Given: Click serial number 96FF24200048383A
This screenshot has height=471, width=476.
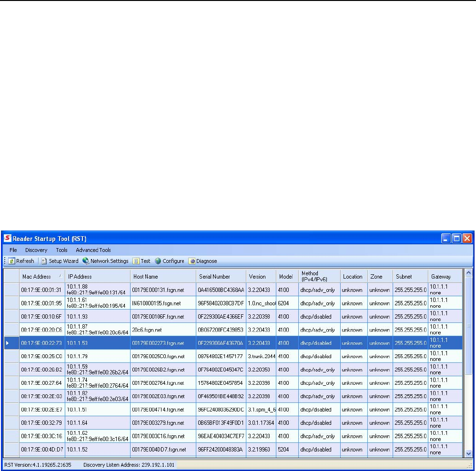Looking at the screenshot, I should click(x=221, y=450).
